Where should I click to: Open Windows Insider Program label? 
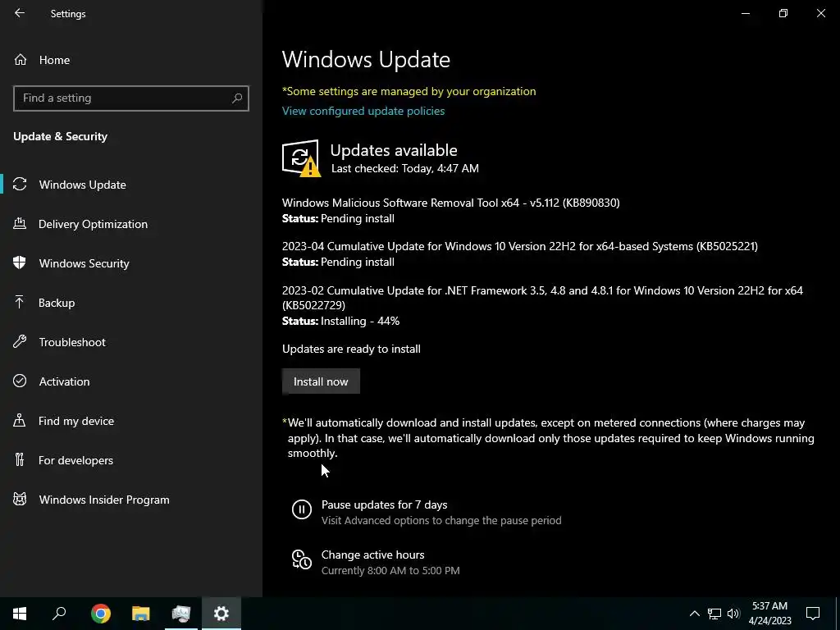[x=104, y=500]
